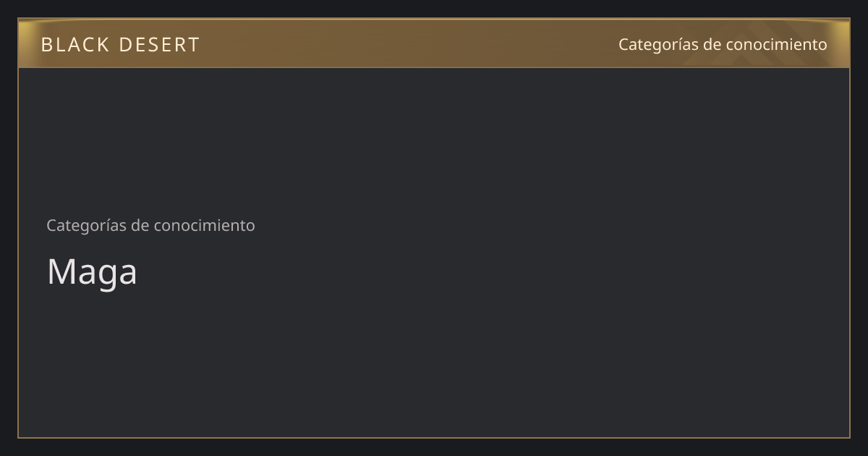Click 'Categorías' in the top-right header label

[x=658, y=44]
